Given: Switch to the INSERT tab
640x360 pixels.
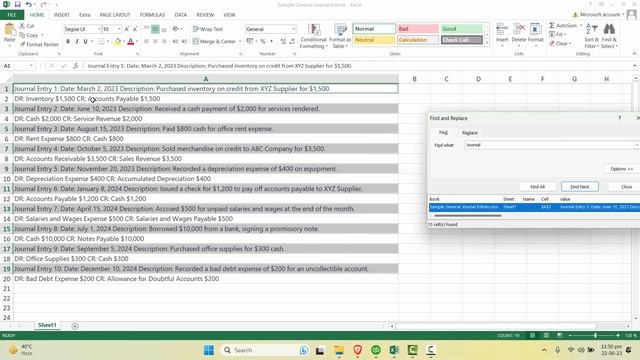Looking at the screenshot, I should pos(62,15).
